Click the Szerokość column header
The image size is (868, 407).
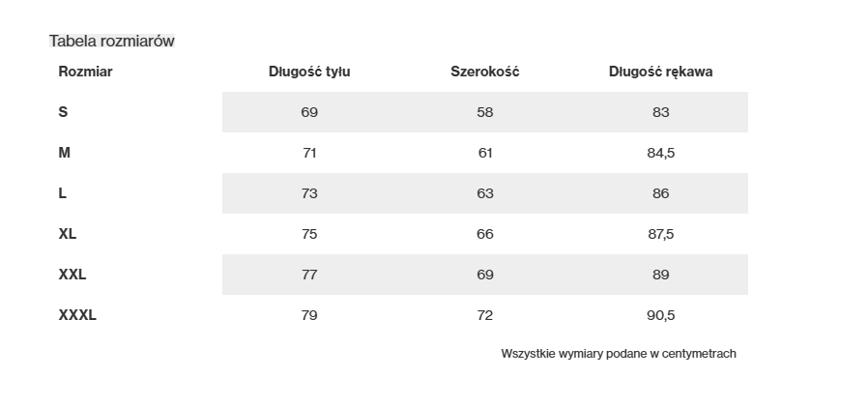click(x=485, y=72)
